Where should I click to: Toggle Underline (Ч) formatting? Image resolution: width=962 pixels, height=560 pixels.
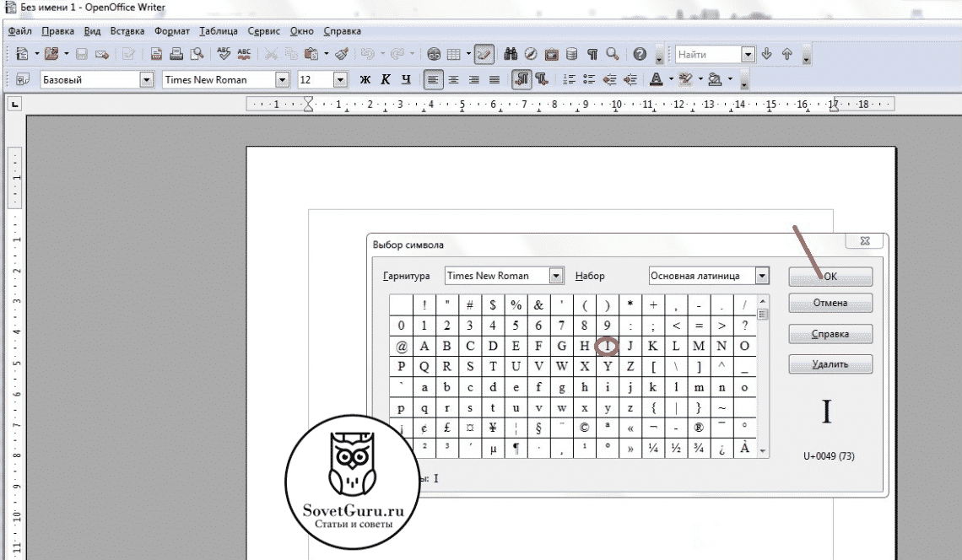(406, 80)
